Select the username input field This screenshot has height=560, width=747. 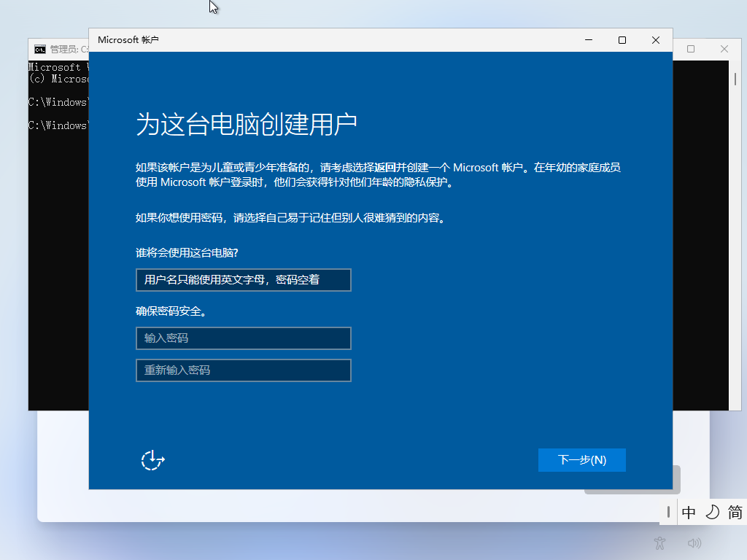coord(243,280)
